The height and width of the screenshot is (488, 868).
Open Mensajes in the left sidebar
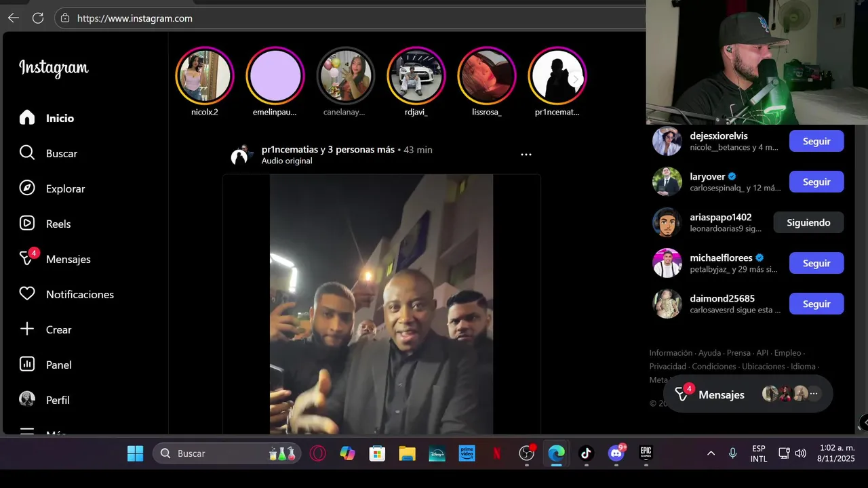point(55,259)
